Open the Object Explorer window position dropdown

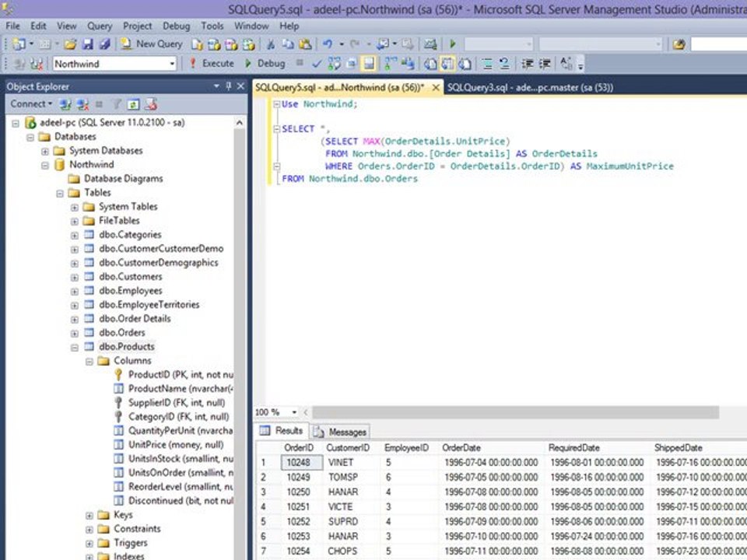coord(216,86)
